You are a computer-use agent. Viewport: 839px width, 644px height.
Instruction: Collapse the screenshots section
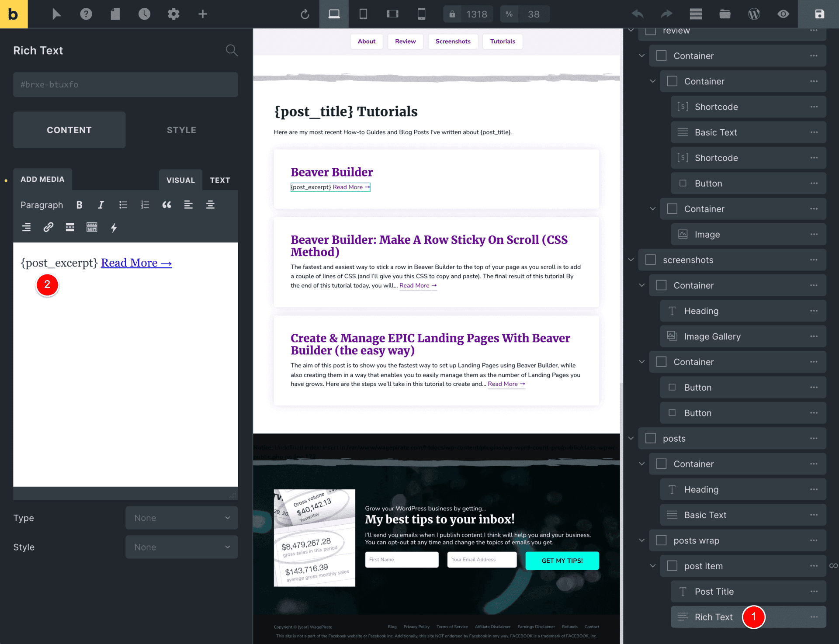click(631, 260)
